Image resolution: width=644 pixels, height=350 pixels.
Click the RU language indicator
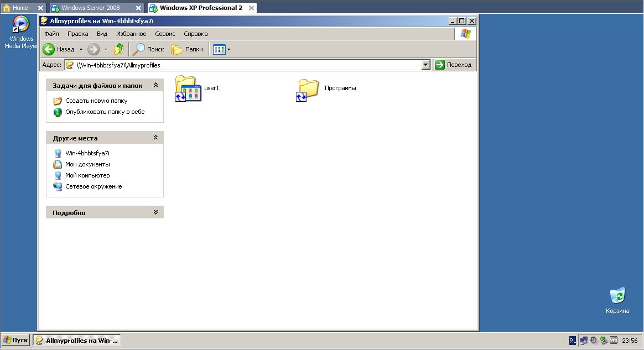click(573, 341)
